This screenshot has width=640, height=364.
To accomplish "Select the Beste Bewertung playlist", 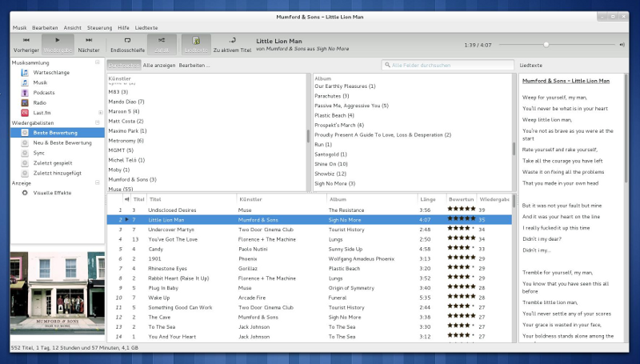I will [58, 133].
